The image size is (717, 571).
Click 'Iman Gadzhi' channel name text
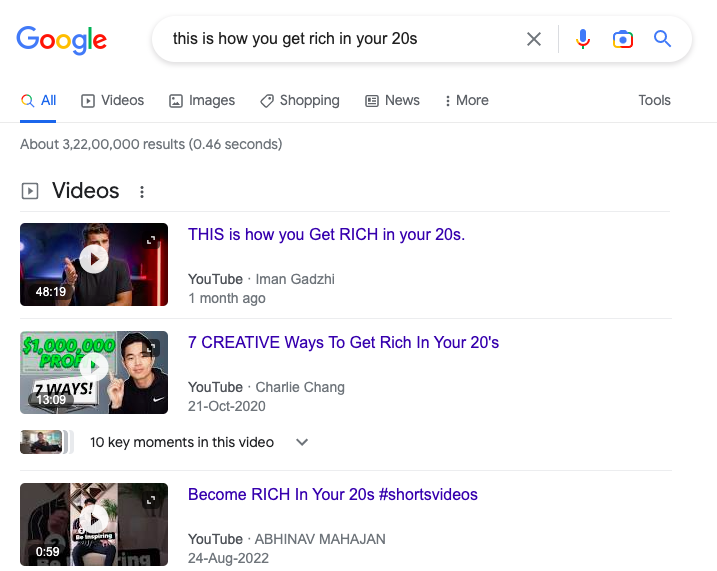pyautogui.click(x=295, y=279)
